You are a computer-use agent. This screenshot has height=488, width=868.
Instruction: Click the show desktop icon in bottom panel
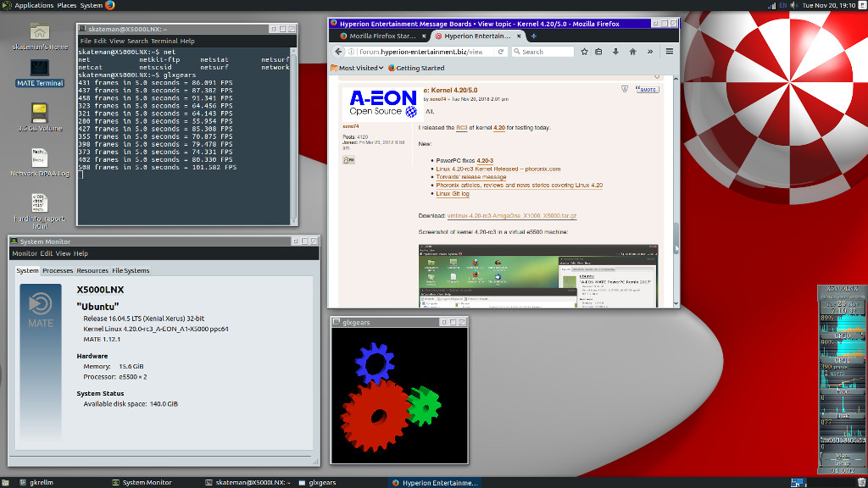tap(5, 482)
